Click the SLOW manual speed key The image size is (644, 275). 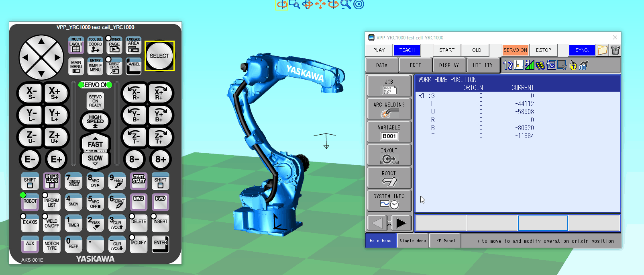pos(95,159)
